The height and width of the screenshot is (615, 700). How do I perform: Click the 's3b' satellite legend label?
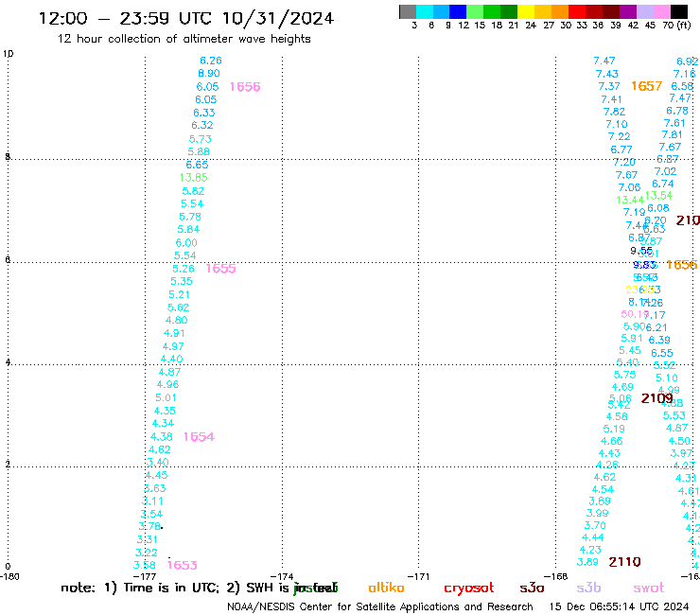(x=588, y=588)
